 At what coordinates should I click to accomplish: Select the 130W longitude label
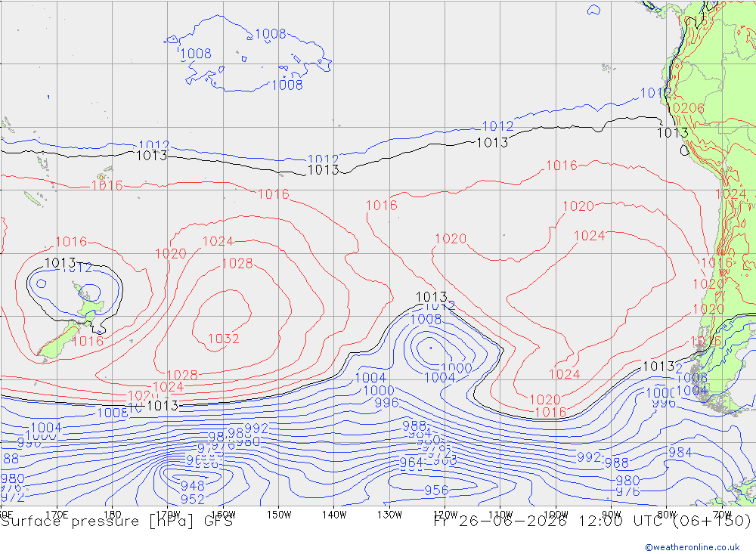click(389, 515)
